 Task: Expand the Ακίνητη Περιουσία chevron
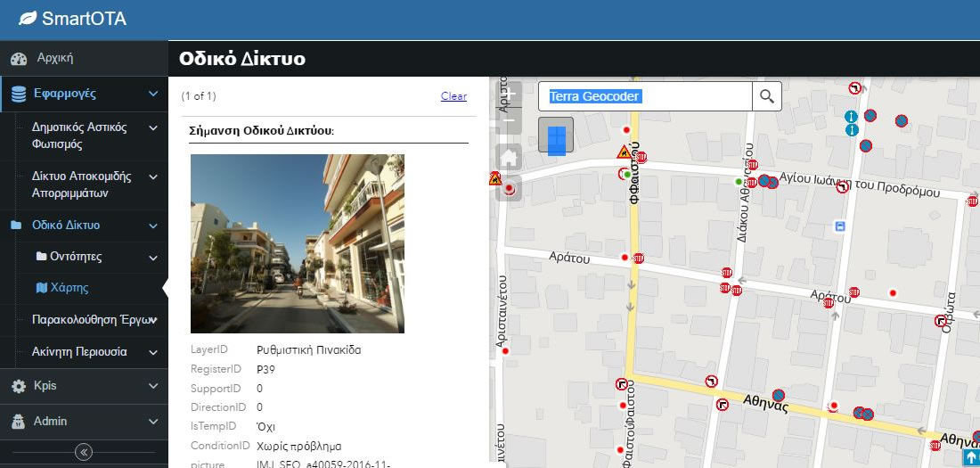click(x=153, y=352)
